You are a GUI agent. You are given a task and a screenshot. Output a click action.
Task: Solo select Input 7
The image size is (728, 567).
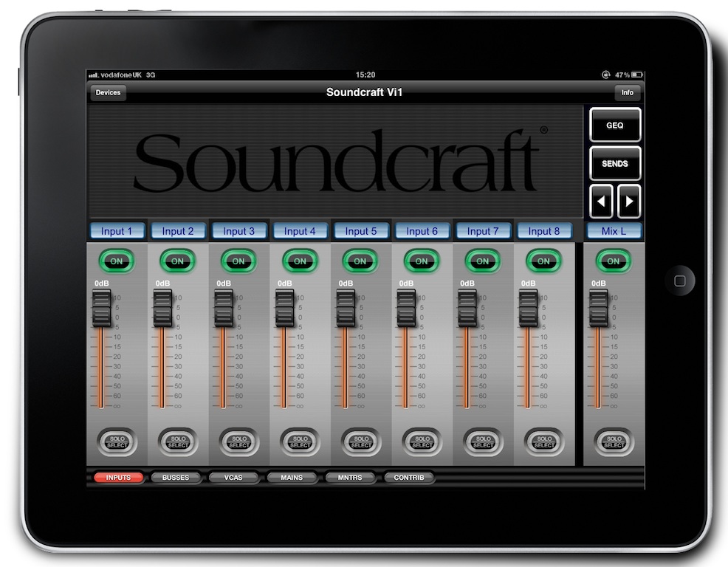pos(484,441)
